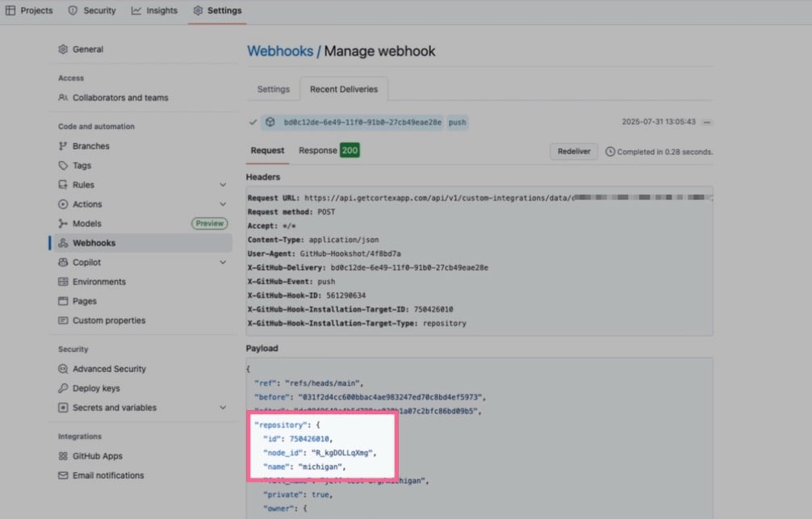The image size is (812, 519).
Task: Open the Projects tab
Action: pos(29,10)
